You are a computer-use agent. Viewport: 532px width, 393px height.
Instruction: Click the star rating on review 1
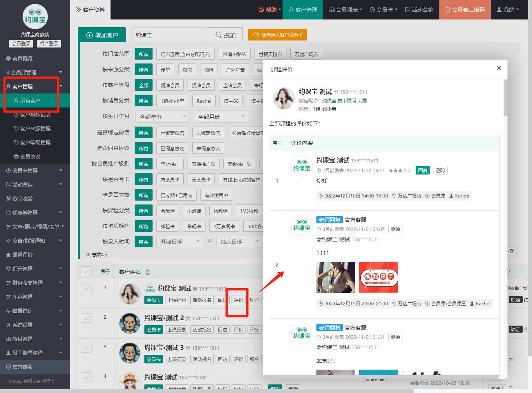click(x=400, y=171)
